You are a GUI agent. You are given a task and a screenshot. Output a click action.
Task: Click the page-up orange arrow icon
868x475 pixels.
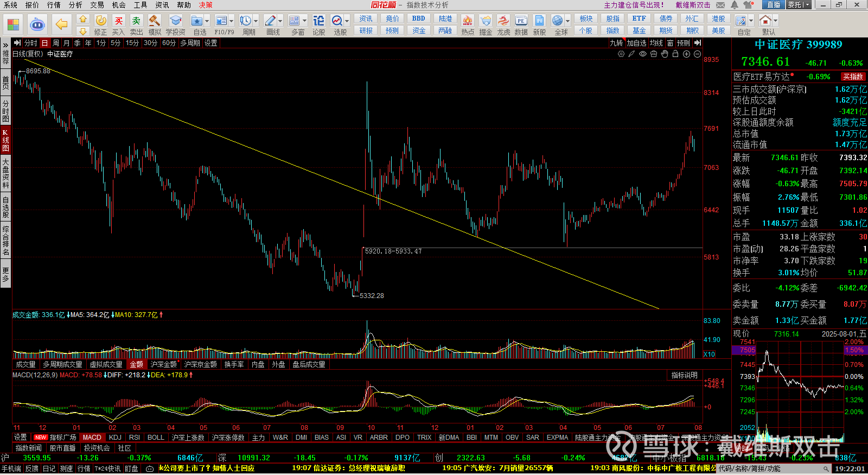[82, 19]
